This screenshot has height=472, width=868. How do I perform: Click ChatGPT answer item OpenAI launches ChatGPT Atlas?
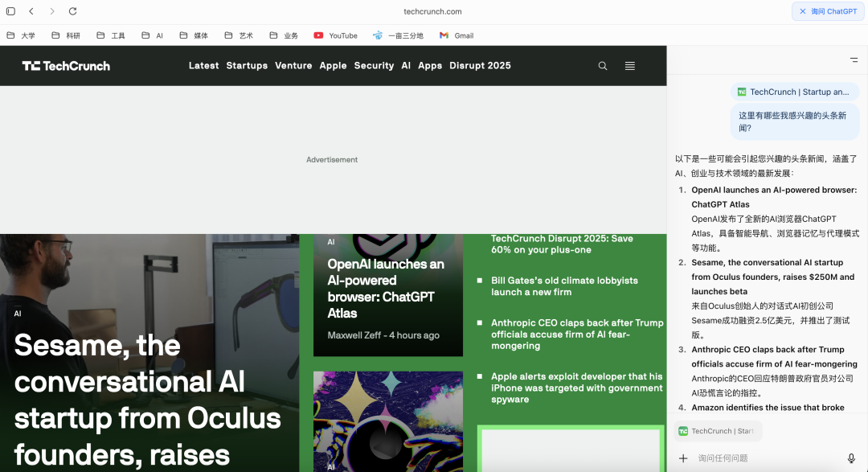pos(774,197)
